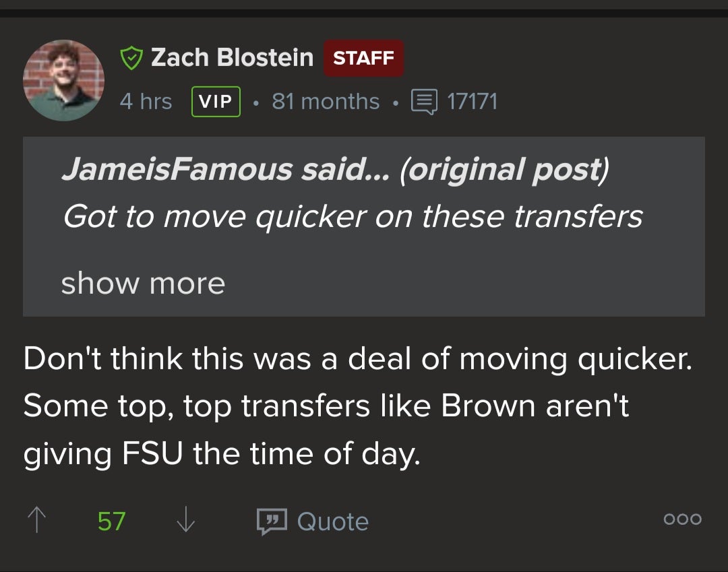This screenshot has height=572, width=728.
Task: Click the 17171 post count number
Action: pos(472,102)
